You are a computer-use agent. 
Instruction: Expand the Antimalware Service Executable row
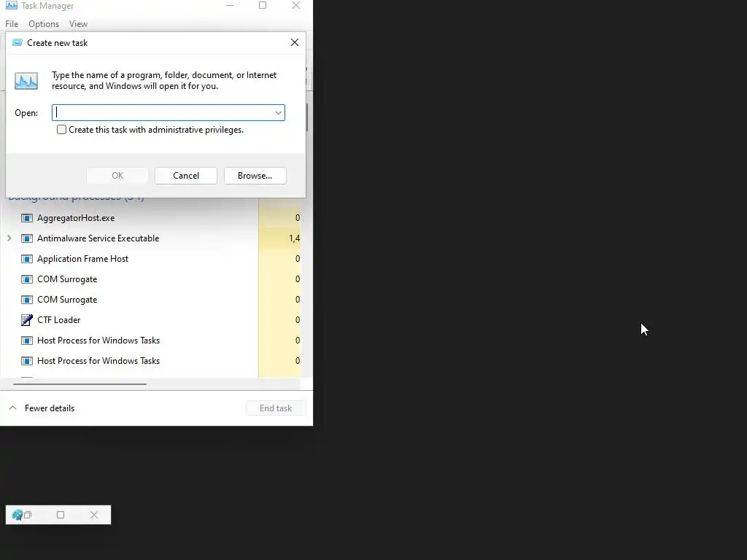(x=9, y=238)
